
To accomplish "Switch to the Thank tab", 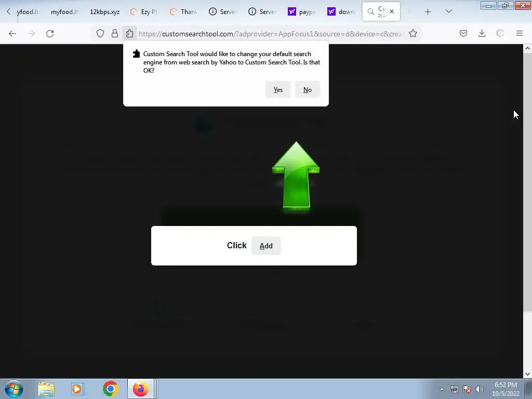I will click(184, 11).
